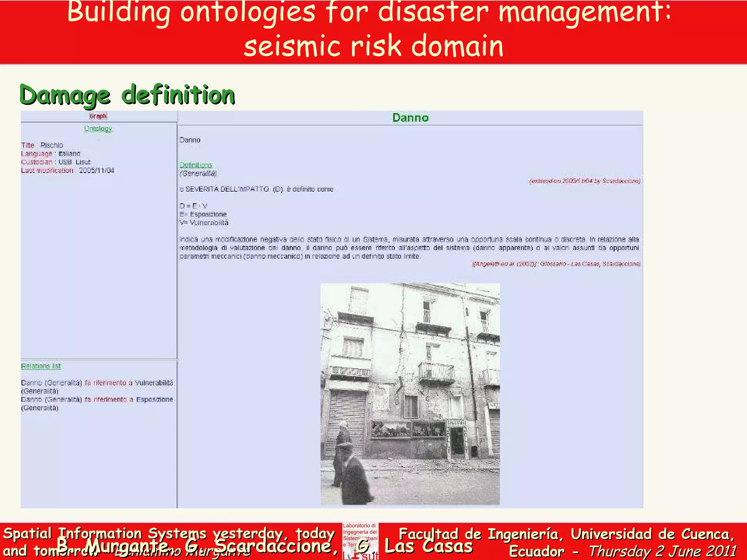Select the 'Thursday 2 June 2011' footer date
The image size is (747, 560).
click(x=662, y=551)
